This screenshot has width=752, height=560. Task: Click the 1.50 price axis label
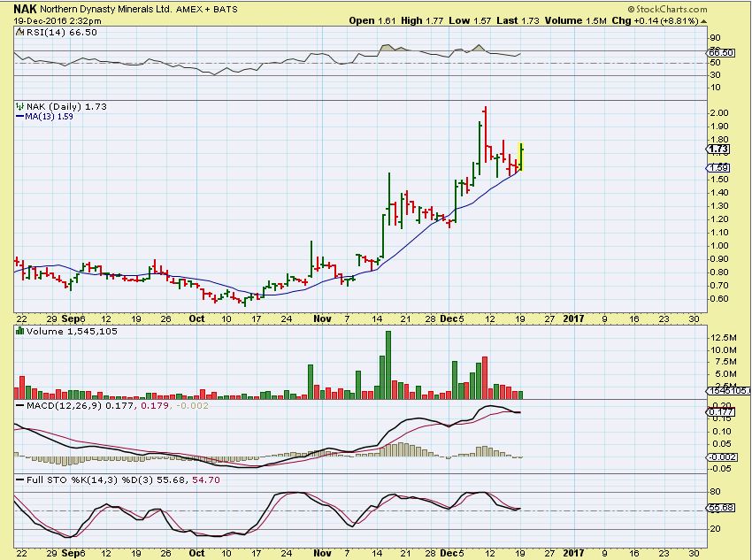[718, 180]
